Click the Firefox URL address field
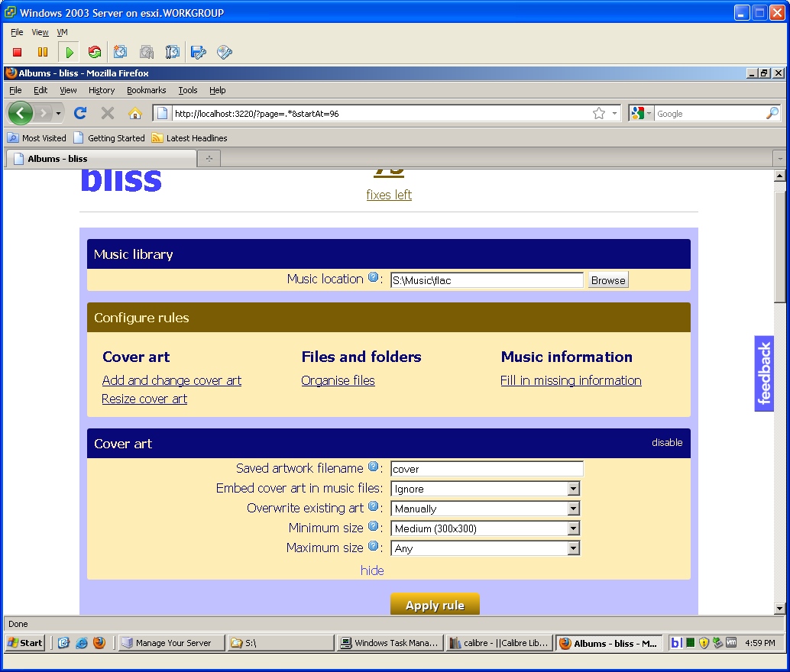Image resolution: width=790 pixels, height=672 pixels. click(x=380, y=113)
